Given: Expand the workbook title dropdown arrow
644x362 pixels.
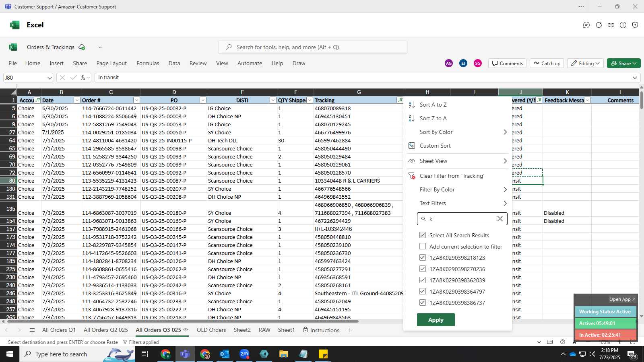Looking at the screenshot, I should pyautogui.click(x=100, y=47).
